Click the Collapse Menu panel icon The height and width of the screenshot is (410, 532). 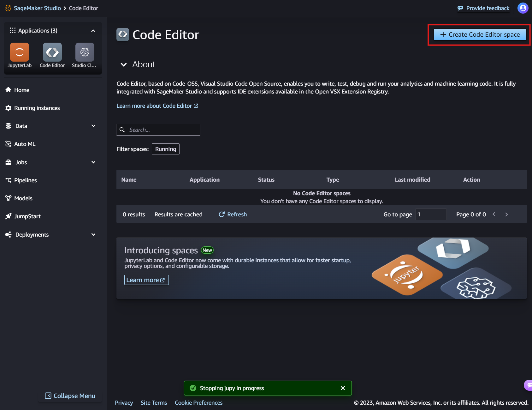click(48, 396)
